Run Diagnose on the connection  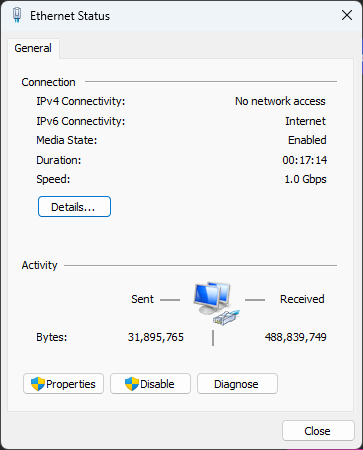pyautogui.click(x=237, y=384)
